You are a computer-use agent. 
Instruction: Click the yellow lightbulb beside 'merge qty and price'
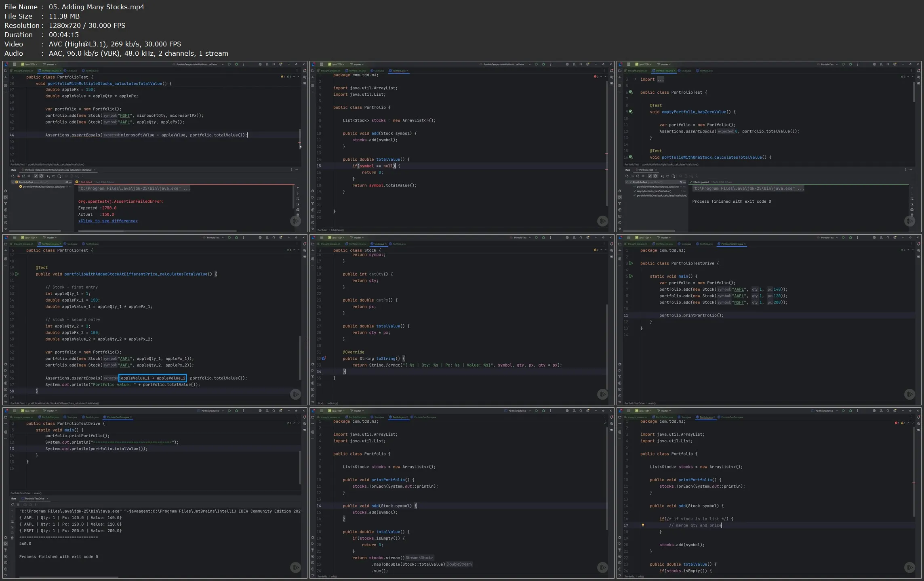[643, 525]
